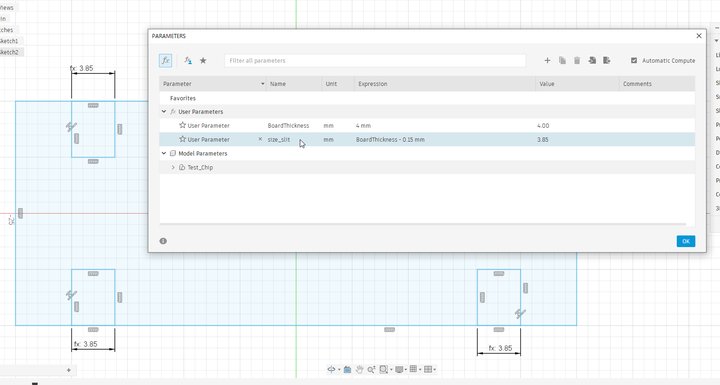Open the Viewports dropdown arrow
This screenshot has width=720, height=385.
tap(434, 369)
